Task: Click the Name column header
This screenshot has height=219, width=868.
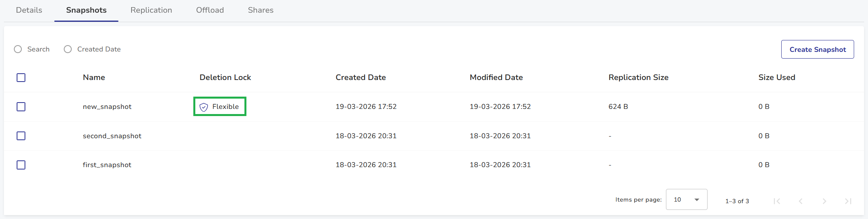Action: pyautogui.click(x=94, y=78)
